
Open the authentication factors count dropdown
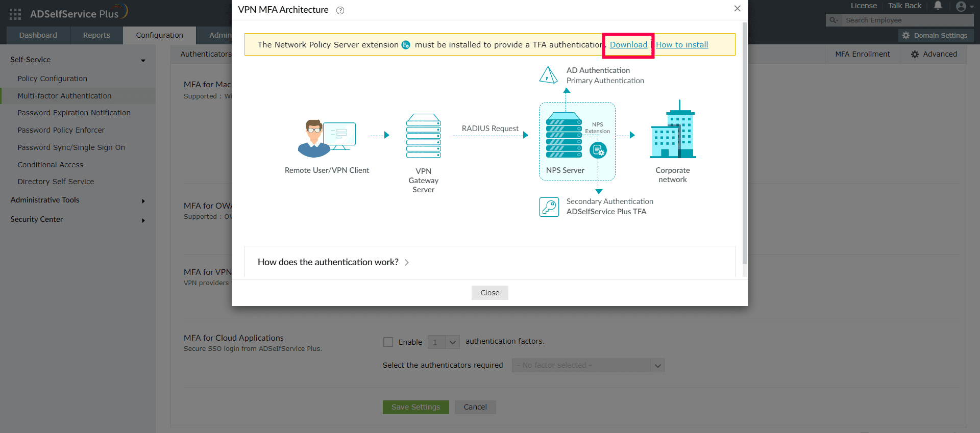[444, 342]
